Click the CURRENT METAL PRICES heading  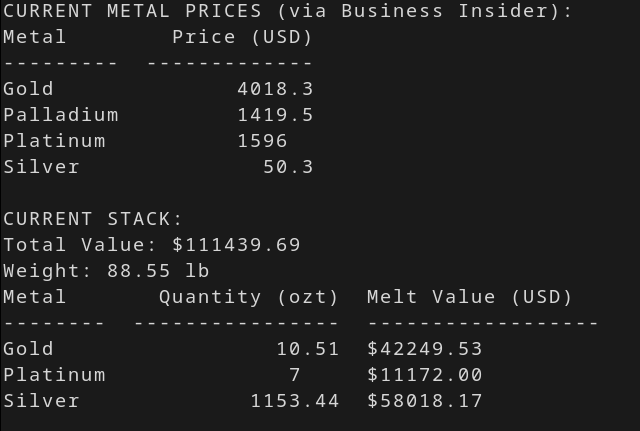pyautogui.click(x=132, y=11)
